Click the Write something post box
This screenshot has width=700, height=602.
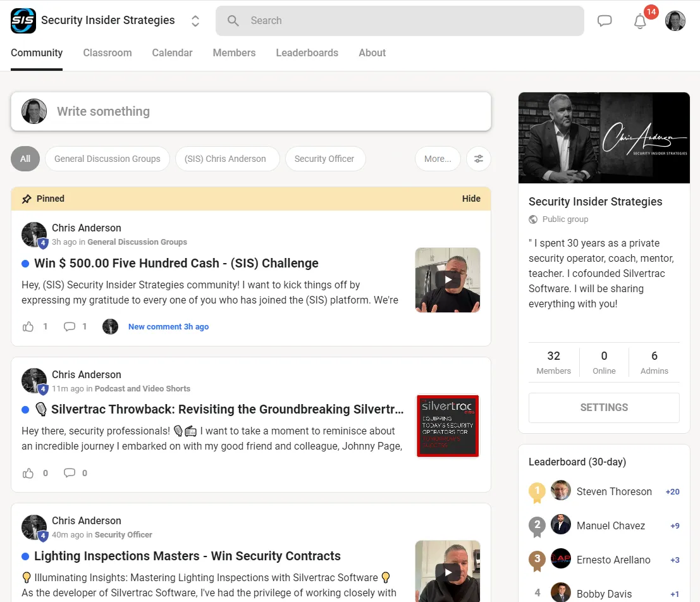[251, 111]
